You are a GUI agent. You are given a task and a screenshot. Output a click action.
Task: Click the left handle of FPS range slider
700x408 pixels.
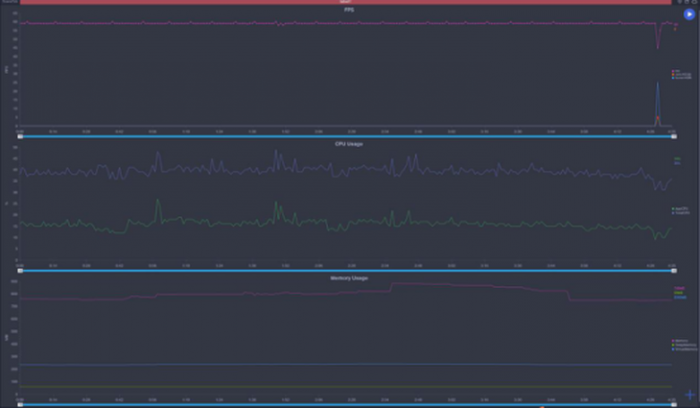(x=20, y=137)
